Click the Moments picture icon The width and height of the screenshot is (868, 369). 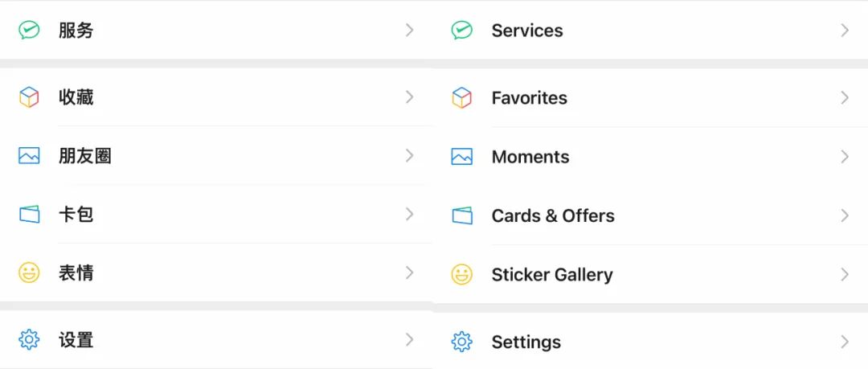[x=461, y=157]
